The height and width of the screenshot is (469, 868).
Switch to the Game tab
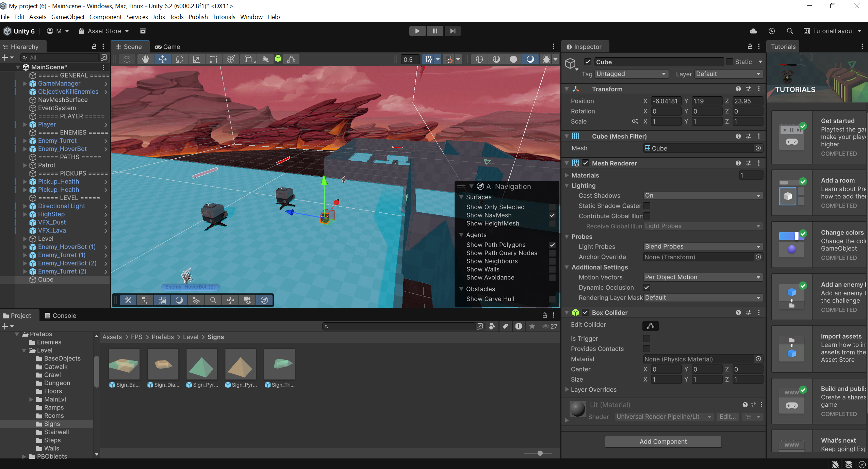point(167,47)
